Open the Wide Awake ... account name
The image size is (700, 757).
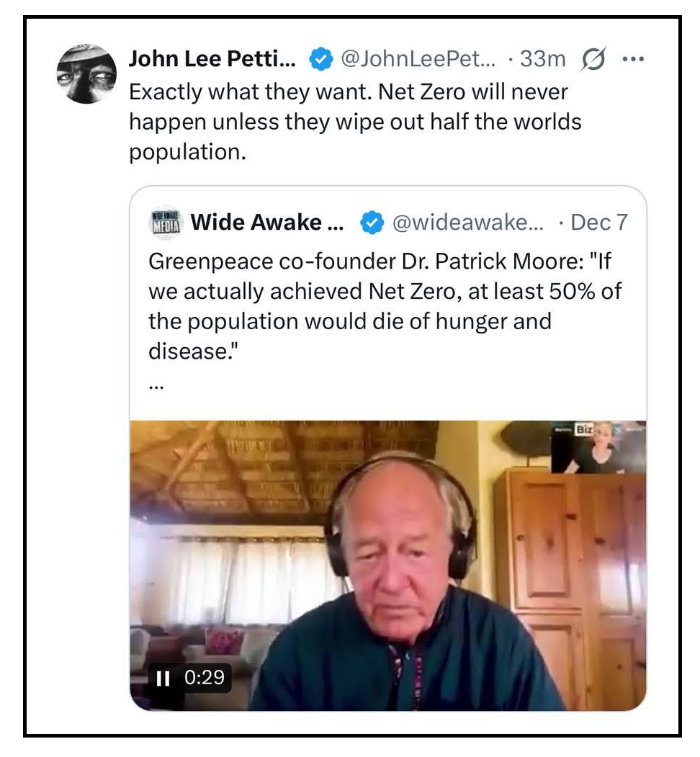click(x=266, y=223)
